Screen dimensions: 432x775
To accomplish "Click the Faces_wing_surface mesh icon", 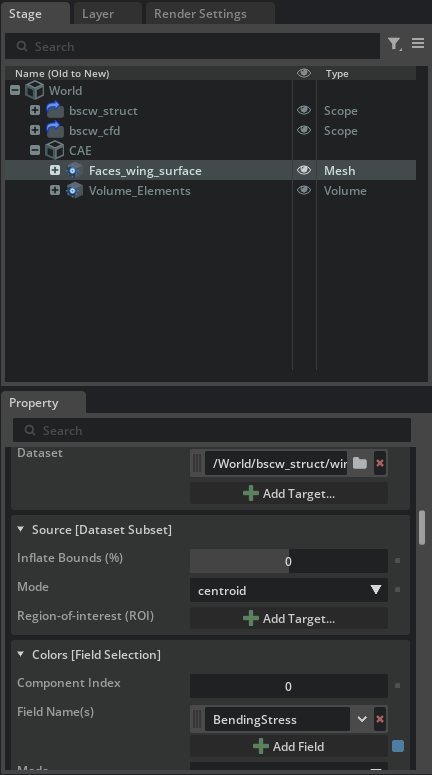I will [74, 171].
